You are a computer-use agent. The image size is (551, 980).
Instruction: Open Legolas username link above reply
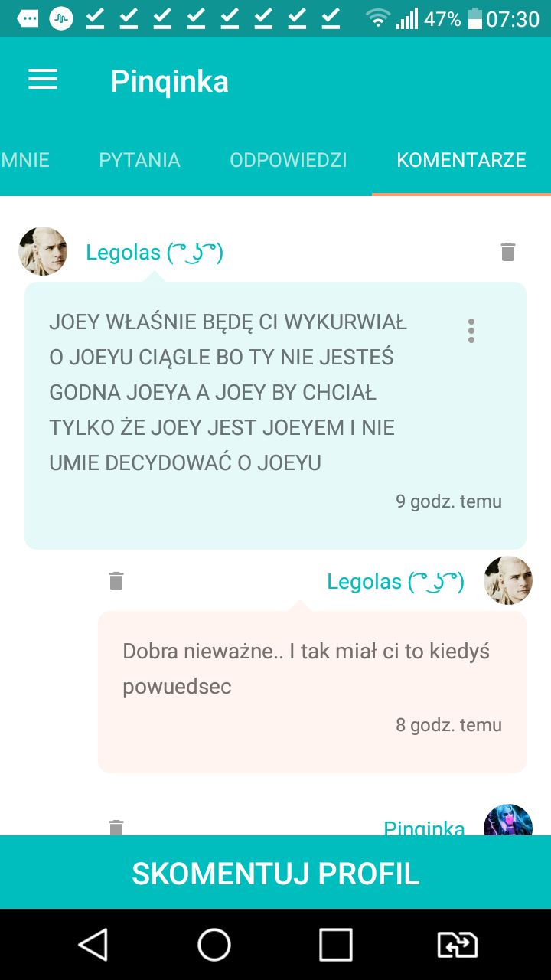point(396,581)
